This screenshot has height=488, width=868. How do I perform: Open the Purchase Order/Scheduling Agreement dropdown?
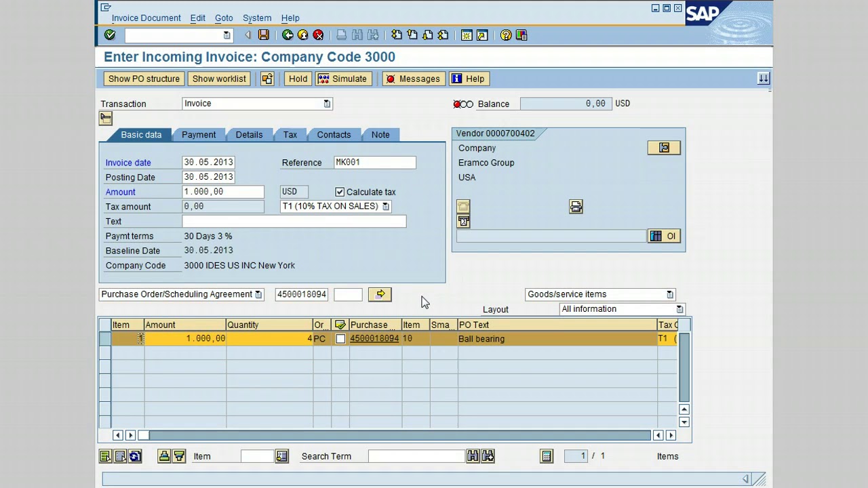[x=258, y=294]
